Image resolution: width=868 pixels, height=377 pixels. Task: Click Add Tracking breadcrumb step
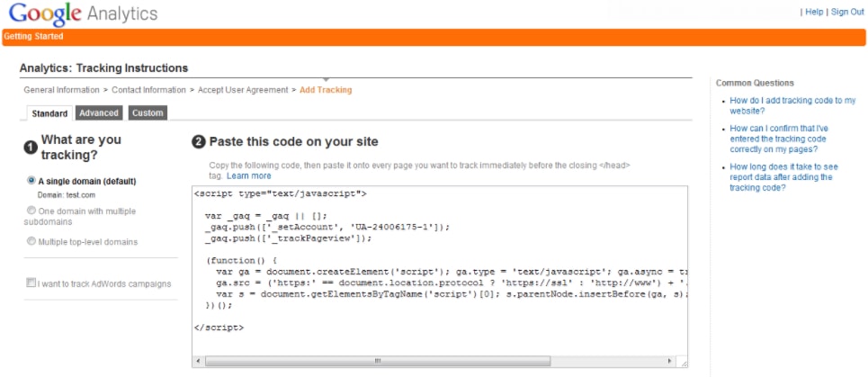click(326, 90)
